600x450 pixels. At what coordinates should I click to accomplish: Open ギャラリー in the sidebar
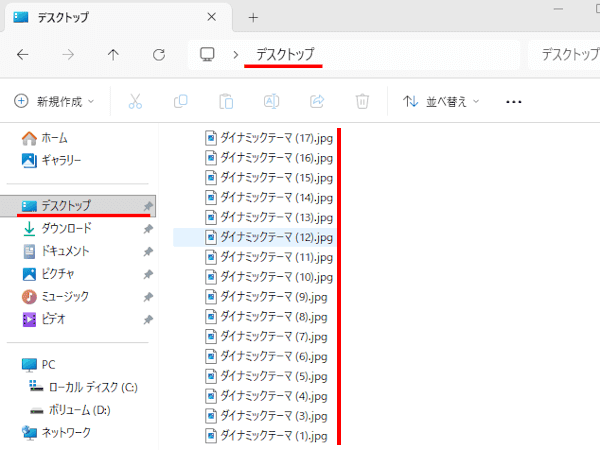click(52, 160)
